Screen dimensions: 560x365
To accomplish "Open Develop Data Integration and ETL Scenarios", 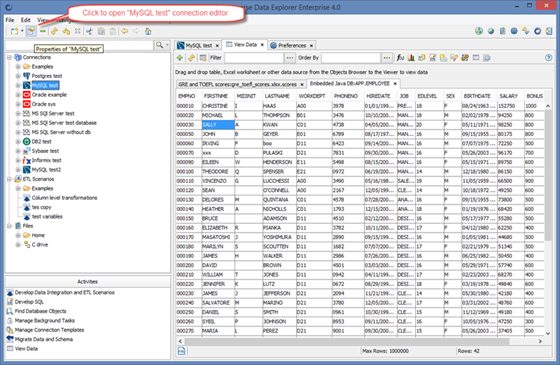I will (64, 292).
